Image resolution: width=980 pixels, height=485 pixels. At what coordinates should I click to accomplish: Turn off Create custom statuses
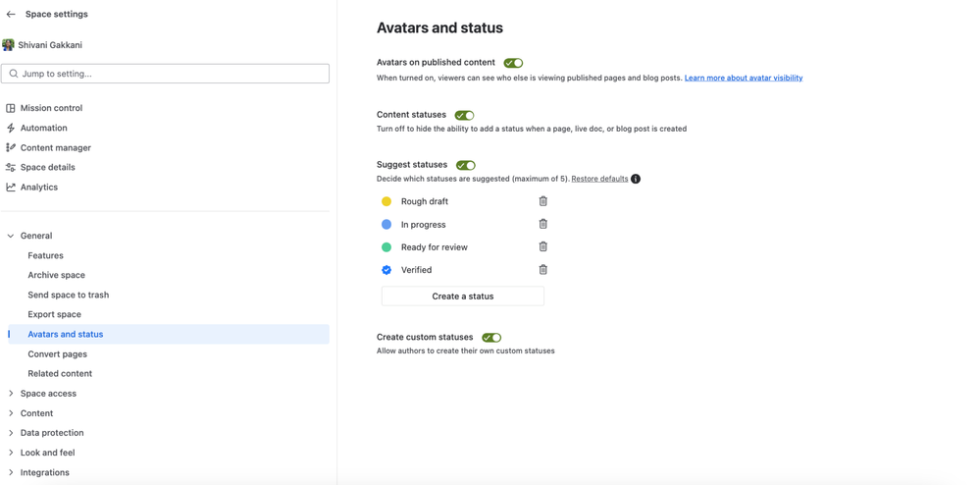coord(491,338)
